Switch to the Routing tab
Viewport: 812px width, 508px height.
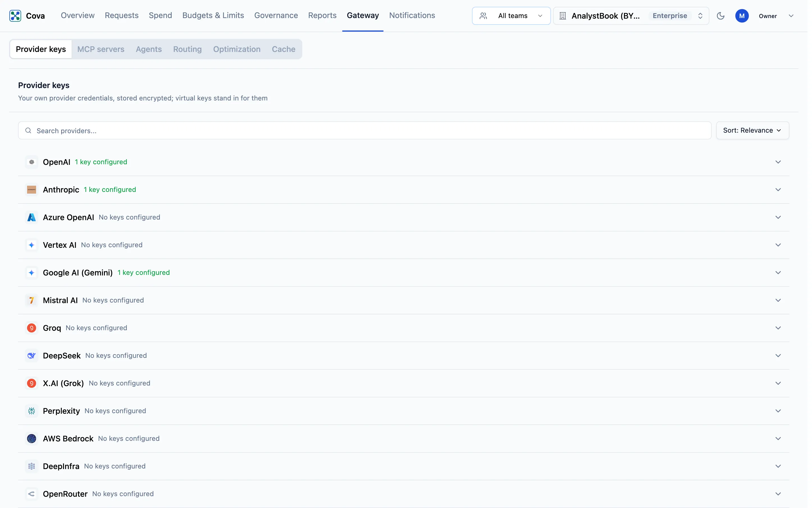[x=187, y=49]
